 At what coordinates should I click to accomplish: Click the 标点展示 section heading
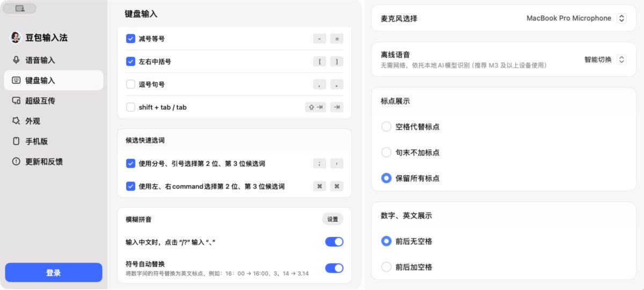click(395, 101)
